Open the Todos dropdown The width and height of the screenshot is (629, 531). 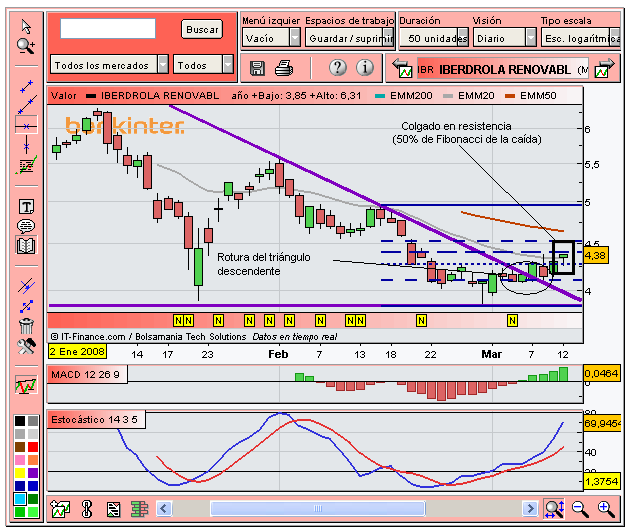click(x=203, y=65)
